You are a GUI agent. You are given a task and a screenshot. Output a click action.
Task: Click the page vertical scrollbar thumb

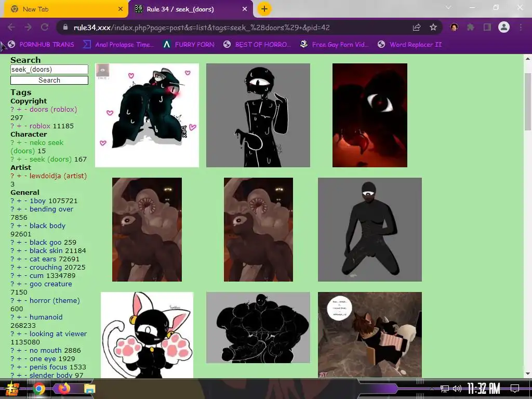[528, 101]
